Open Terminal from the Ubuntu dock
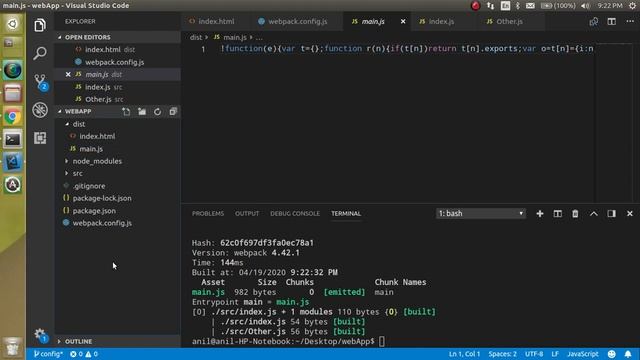 12,140
